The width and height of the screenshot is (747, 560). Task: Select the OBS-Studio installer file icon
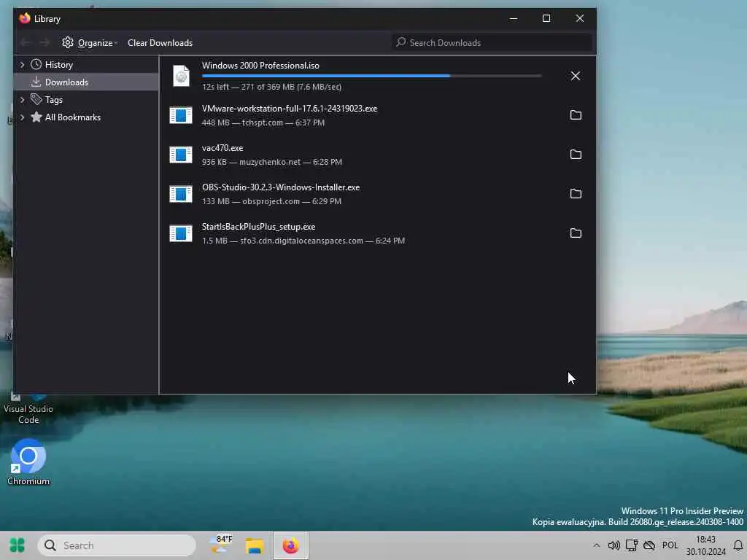pyautogui.click(x=181, y=194)
